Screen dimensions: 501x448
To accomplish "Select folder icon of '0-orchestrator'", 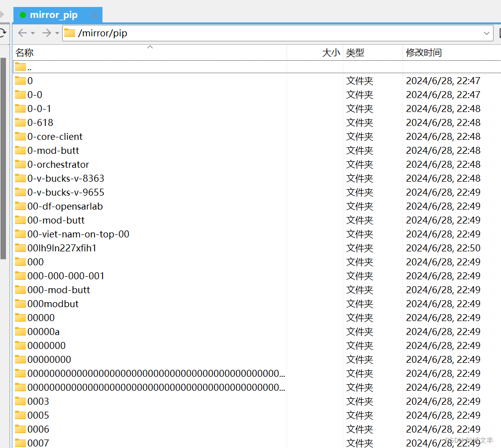I will 20,164.
